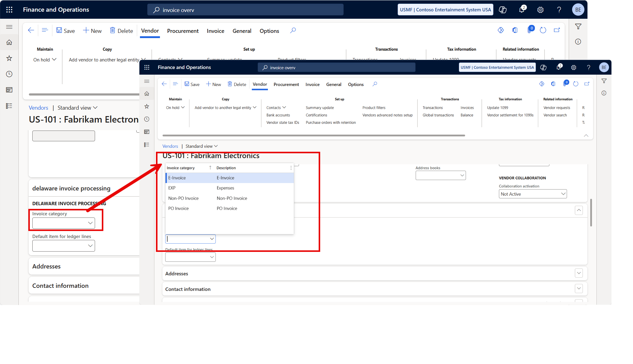Click help question mark in front window

[x=589, y=68]
